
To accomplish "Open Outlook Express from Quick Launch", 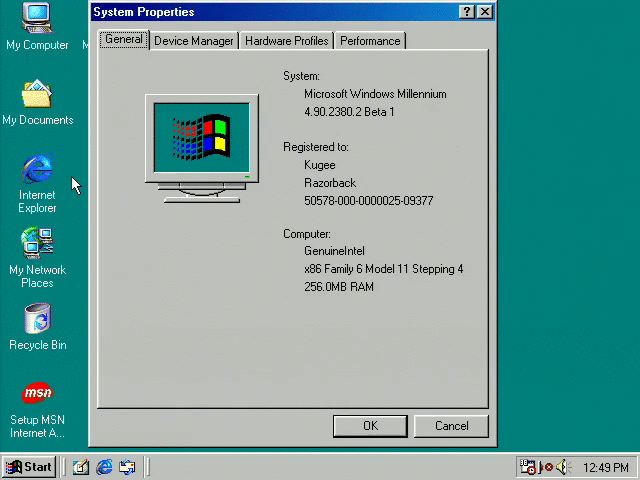I will point(127,467).
